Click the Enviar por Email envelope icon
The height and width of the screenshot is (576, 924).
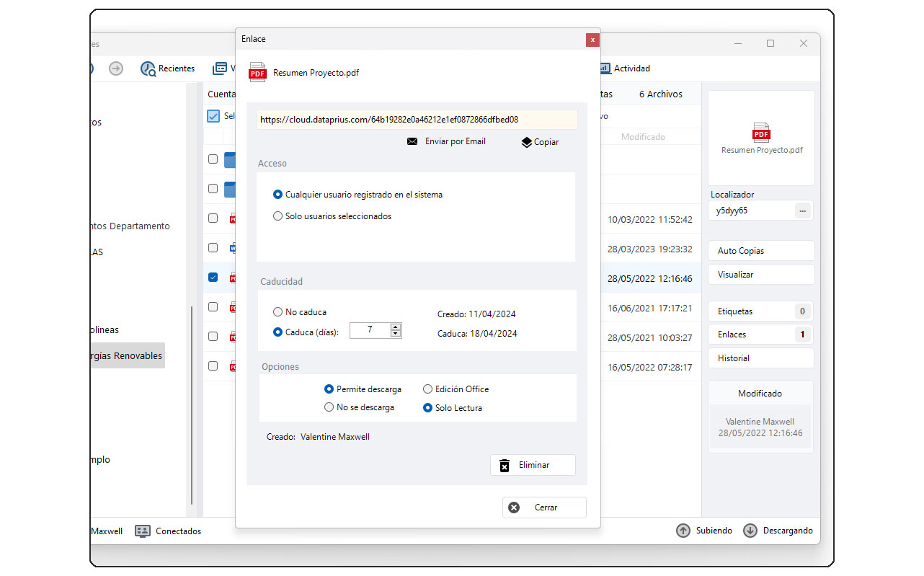tap(412, 142)
